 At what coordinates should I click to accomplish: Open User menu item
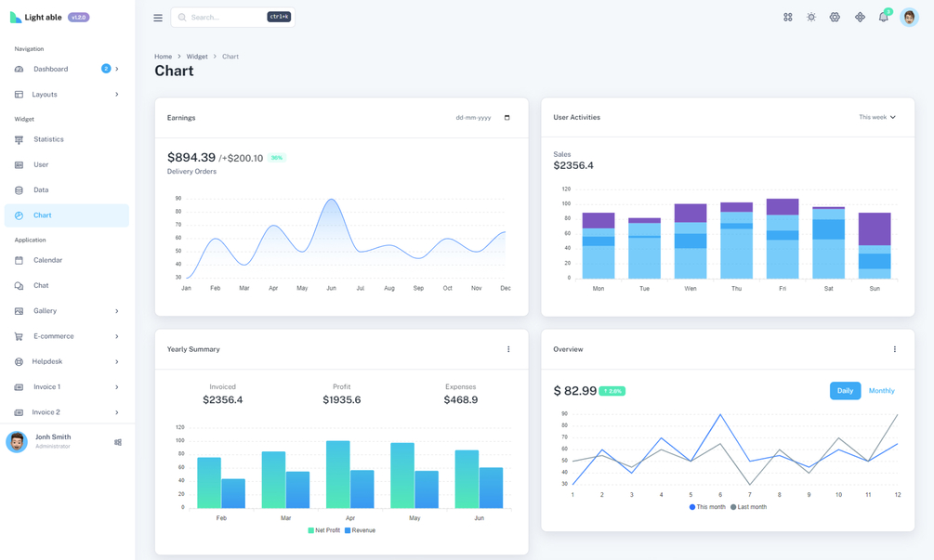click(x=67, y=165)
